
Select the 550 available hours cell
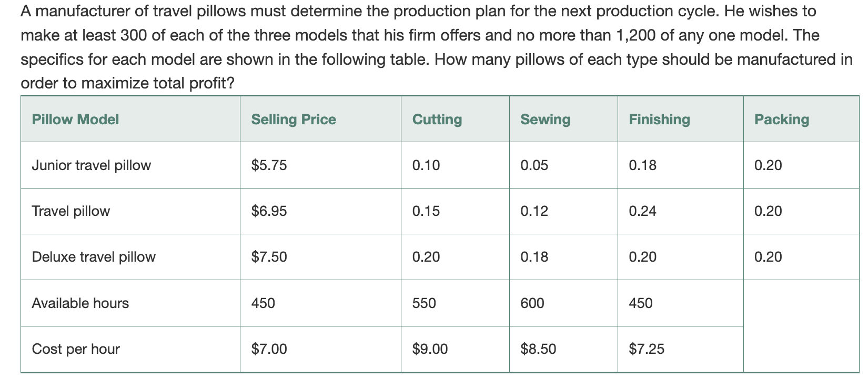(x=424, y=303)
